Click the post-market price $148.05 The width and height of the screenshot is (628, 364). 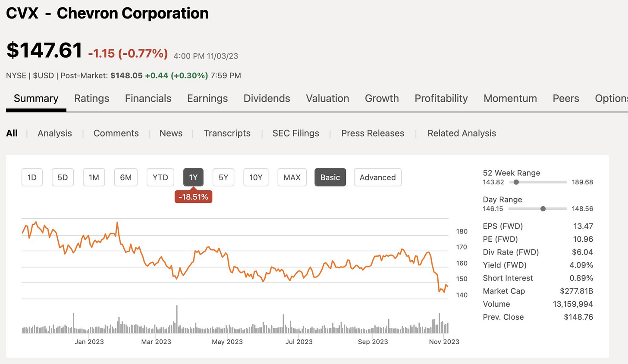tap(126, 75)
